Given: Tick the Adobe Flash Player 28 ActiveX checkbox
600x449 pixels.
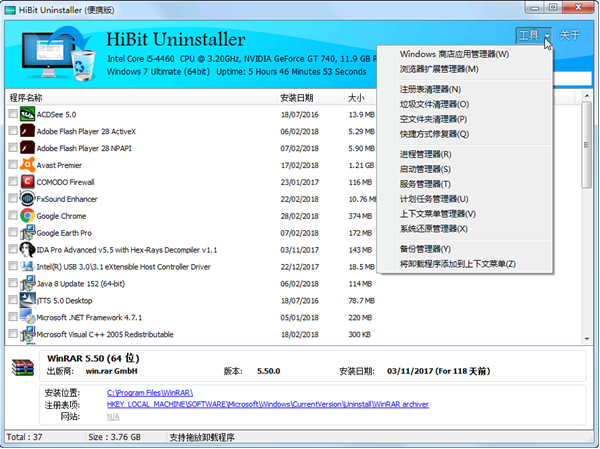Looking at the screenshot, I should [13, 131].
